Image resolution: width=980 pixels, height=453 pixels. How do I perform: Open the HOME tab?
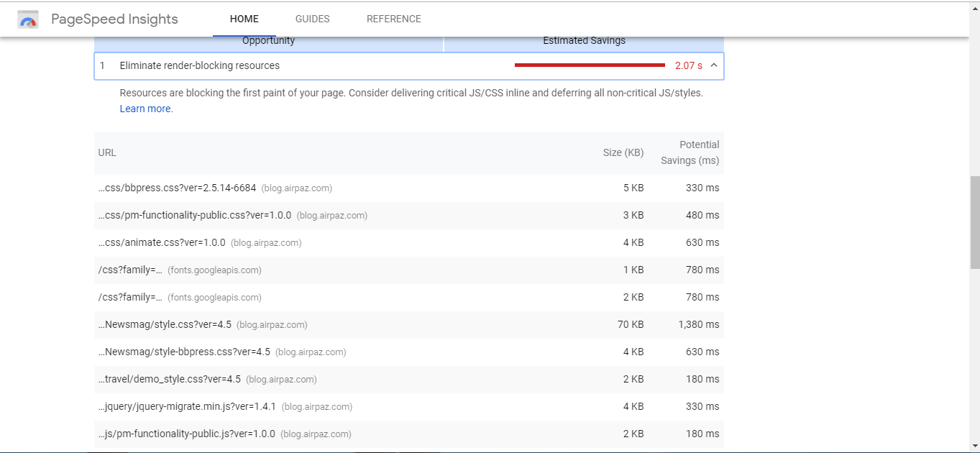coord(244,19)
